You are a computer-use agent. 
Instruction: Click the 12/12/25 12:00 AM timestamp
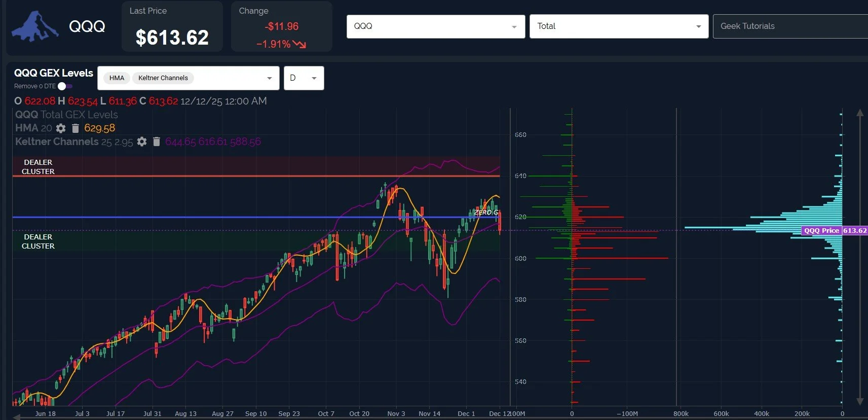point(223,101)
